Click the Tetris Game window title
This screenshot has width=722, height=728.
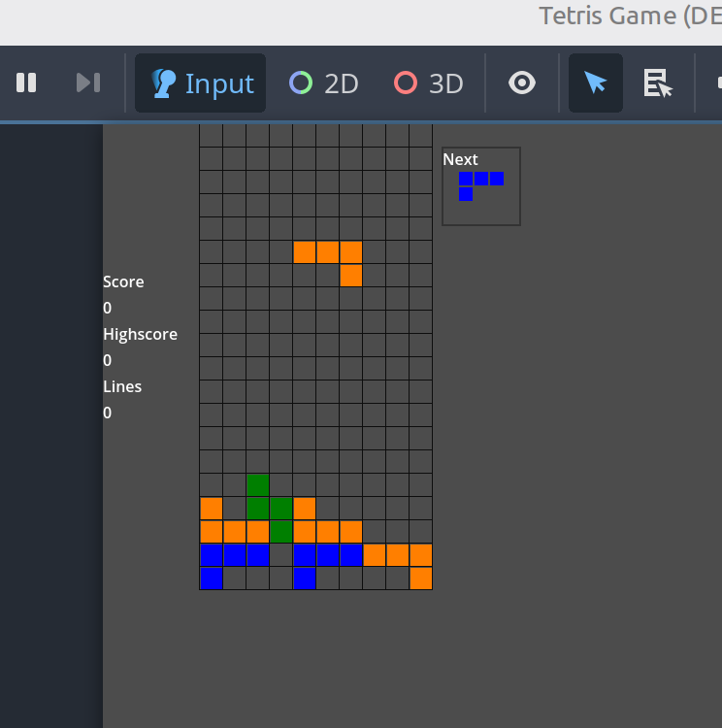pyautogui.click(x=630, y=16)
